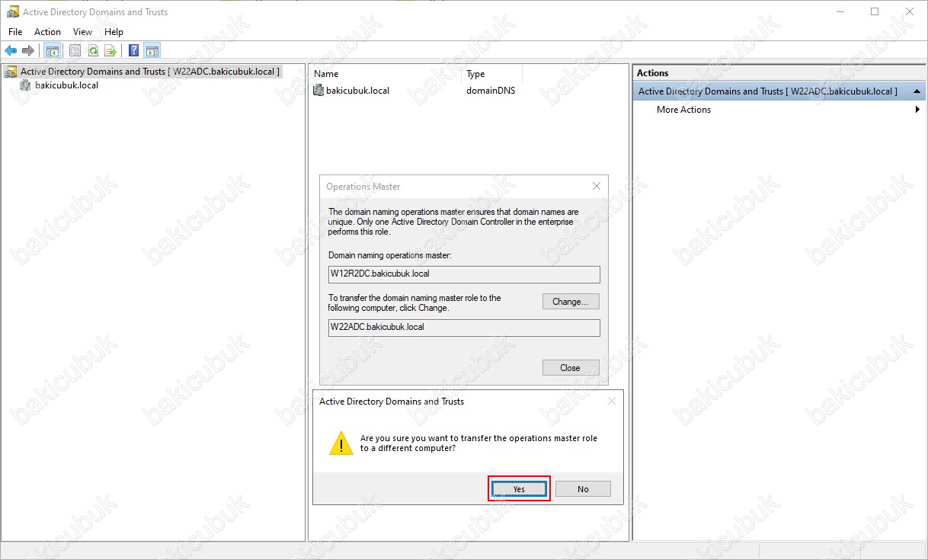Click the Refresh toolbar icon

click(93, 51)
